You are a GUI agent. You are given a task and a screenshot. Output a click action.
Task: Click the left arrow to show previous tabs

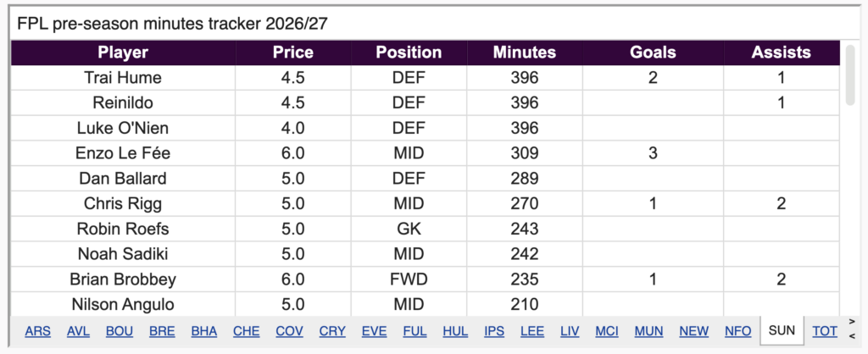pos(851,335)
